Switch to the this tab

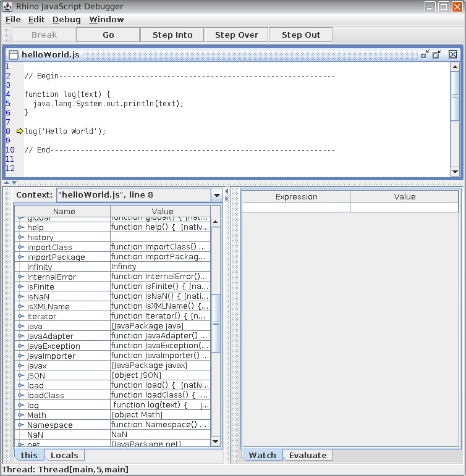click(29, 455)
